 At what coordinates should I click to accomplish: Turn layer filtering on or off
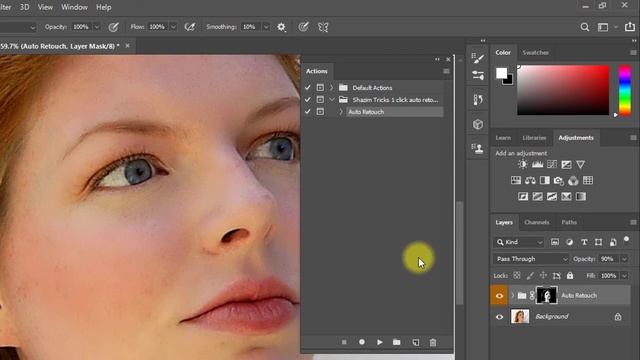(x=627, y=240)
